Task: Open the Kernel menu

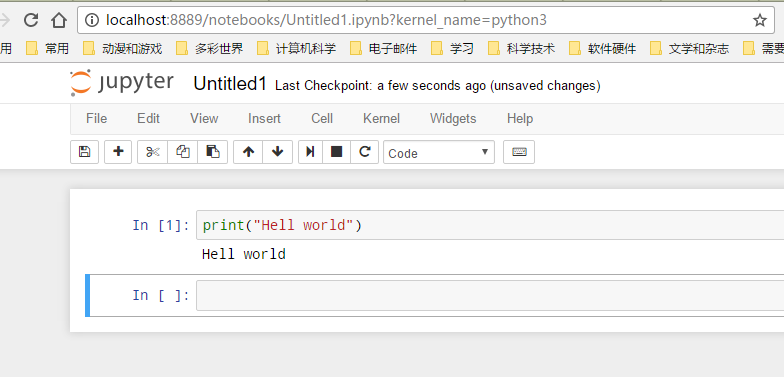Action: click(382, 118)
